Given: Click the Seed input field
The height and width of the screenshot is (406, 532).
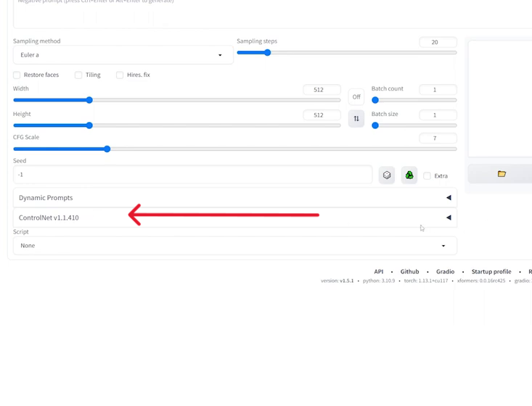Looking at the screenshot, I should (193, 175).
